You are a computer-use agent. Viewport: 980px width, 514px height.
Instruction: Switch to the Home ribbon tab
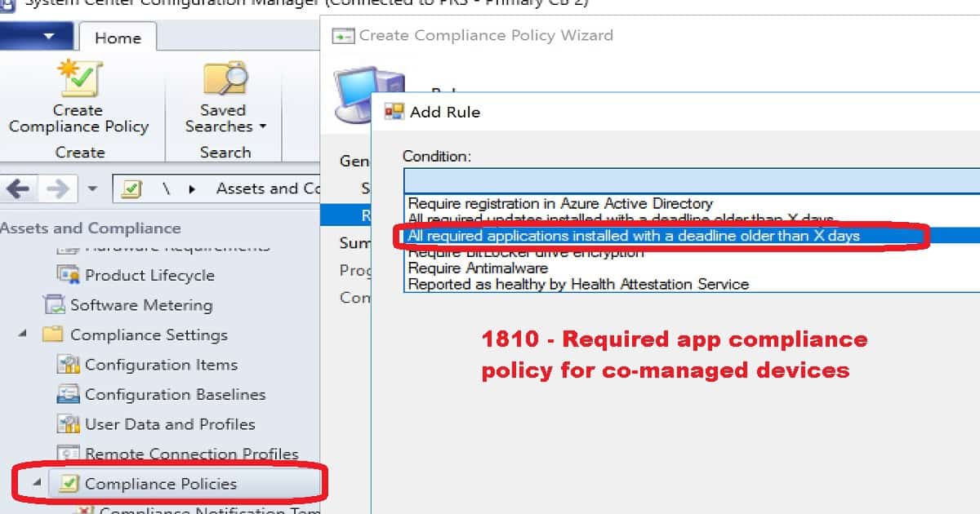[x=118, y=38]
